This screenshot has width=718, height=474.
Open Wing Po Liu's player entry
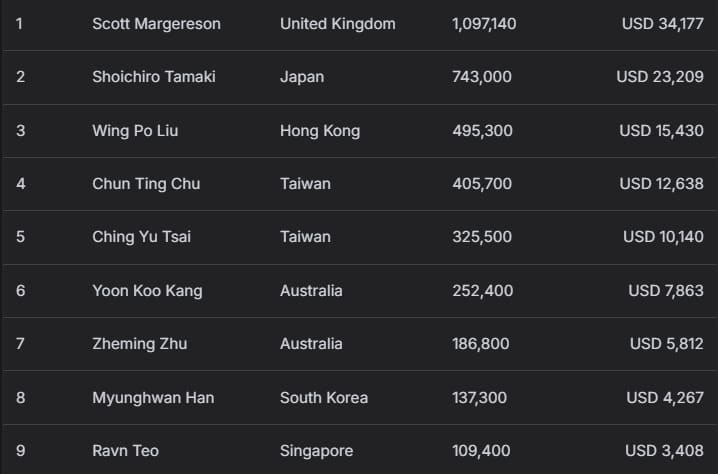click(135, 131)
